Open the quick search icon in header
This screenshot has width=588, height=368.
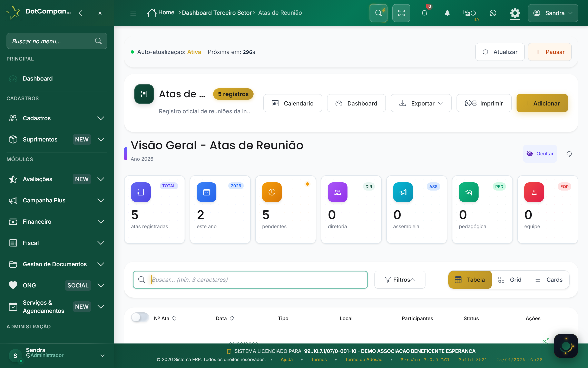[378, 13]
